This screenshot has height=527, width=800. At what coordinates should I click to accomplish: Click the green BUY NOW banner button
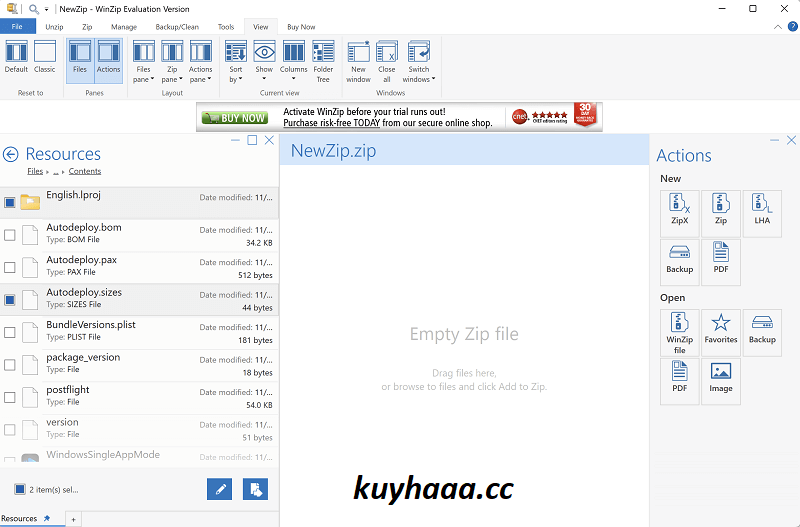pos(234,118)
